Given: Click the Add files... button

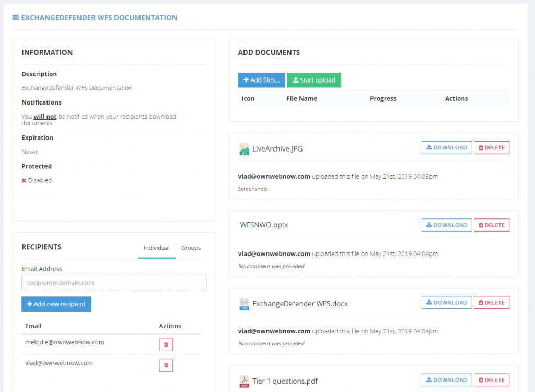Looking at the screenshot, I should coord(262,80).
